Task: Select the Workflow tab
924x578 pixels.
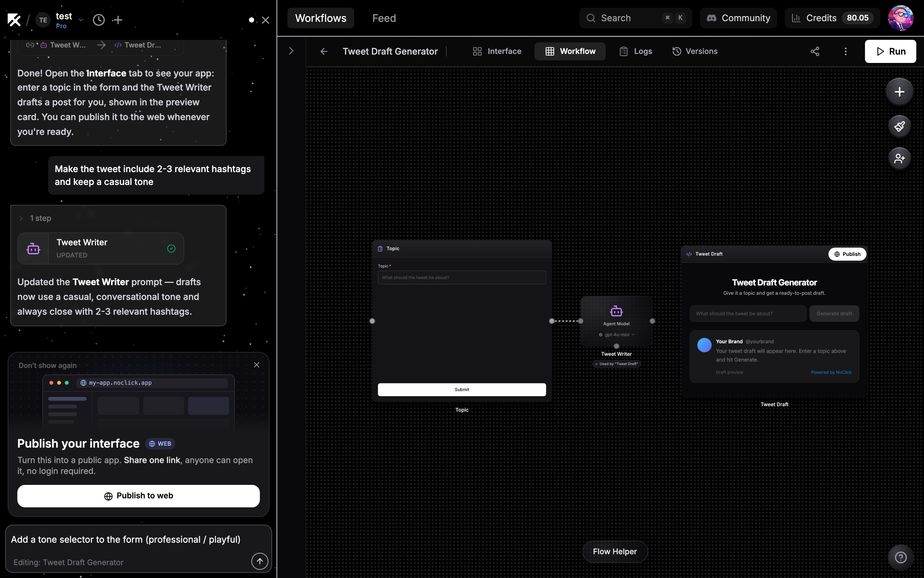Action: (x=570, y=51)
